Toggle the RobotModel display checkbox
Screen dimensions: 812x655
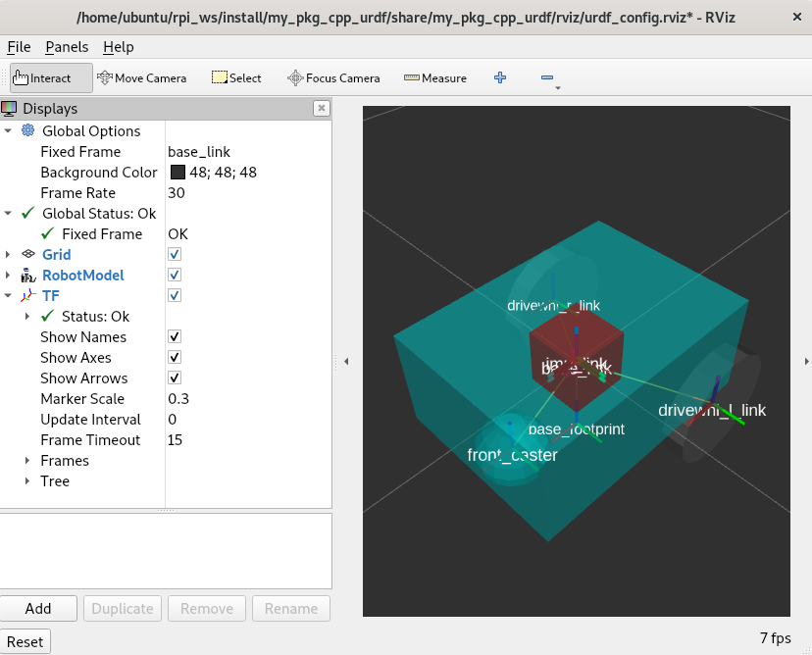[x=175, y=275]
